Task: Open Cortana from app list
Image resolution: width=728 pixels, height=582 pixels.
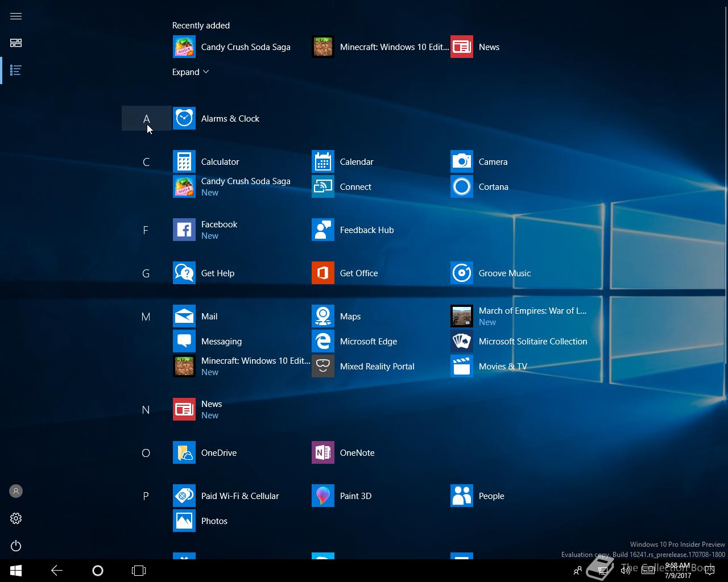Action: point(518,186)
